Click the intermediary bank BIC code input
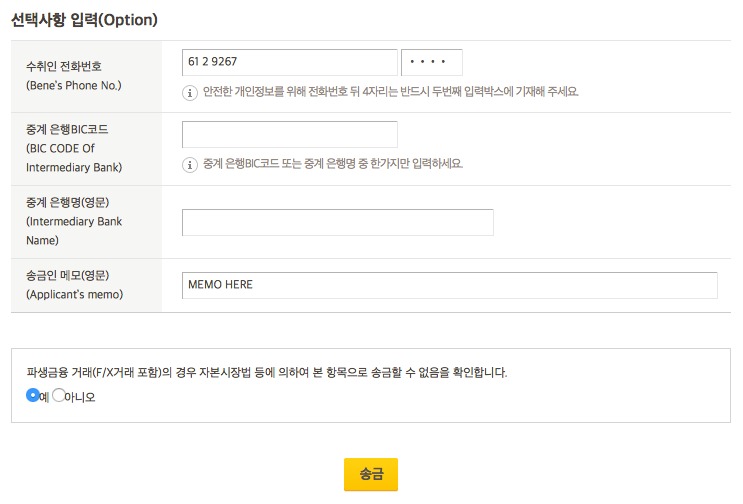743x504 pixels. point(289,134)
